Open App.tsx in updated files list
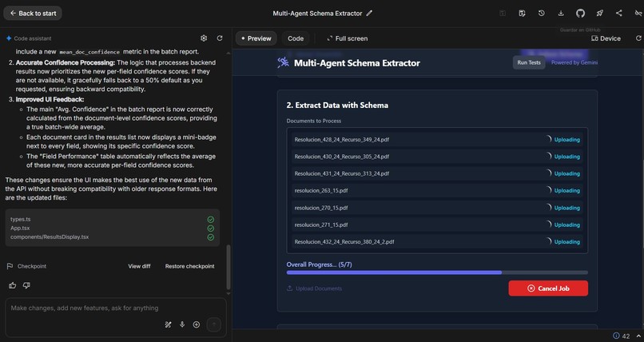The image size is (644, 342). pos(20,228)
